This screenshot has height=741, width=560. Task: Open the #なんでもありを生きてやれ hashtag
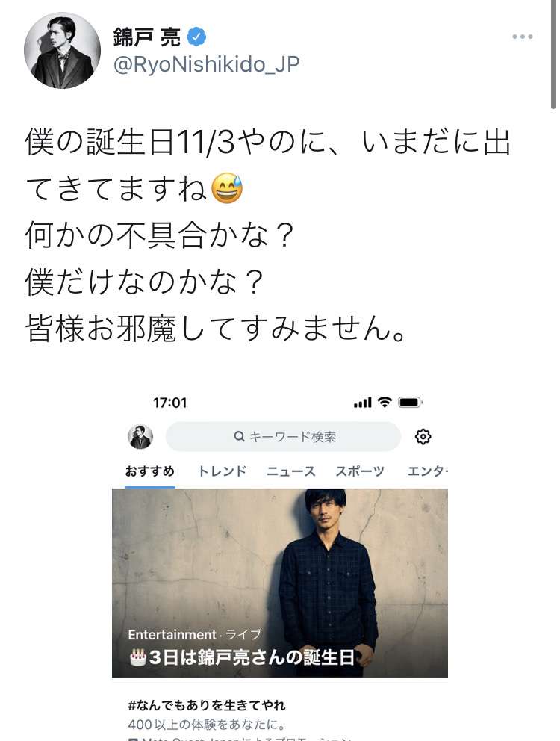[x=207, y=706]
